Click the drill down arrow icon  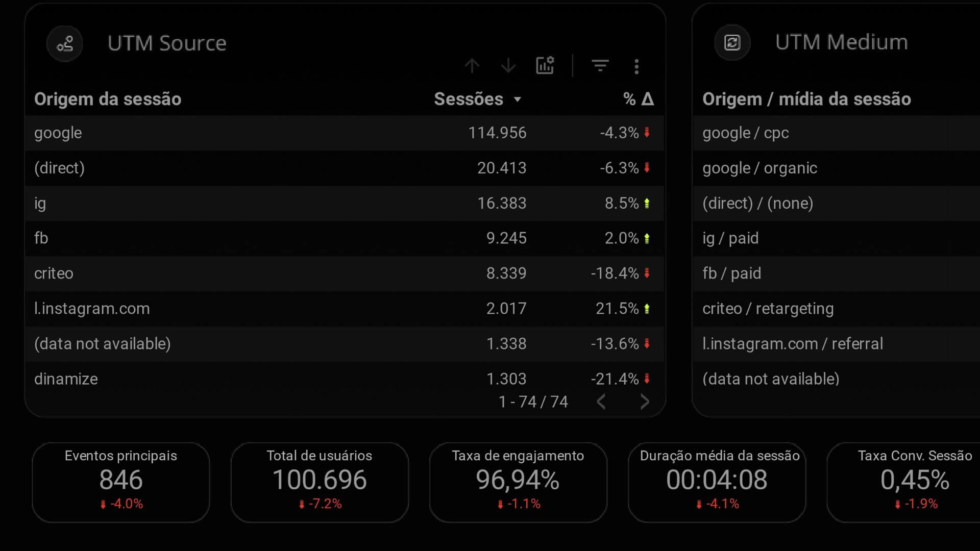pyautogui.click(x=508, y=66)
